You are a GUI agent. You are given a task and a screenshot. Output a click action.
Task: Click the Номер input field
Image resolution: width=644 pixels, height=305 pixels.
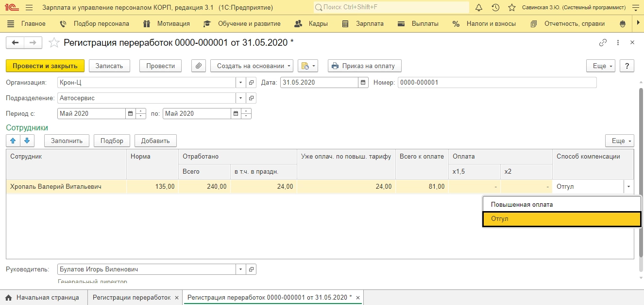click(497, 83)
